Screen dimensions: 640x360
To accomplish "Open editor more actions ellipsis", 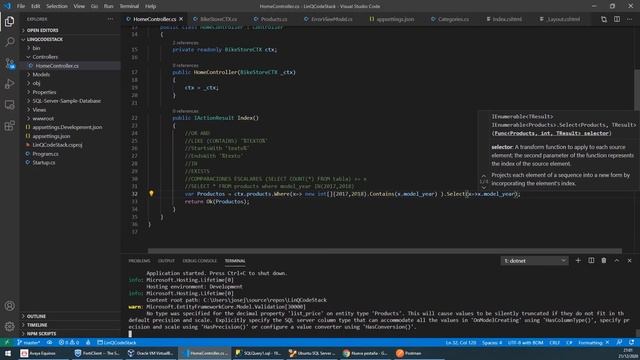I will click(629, 19).
